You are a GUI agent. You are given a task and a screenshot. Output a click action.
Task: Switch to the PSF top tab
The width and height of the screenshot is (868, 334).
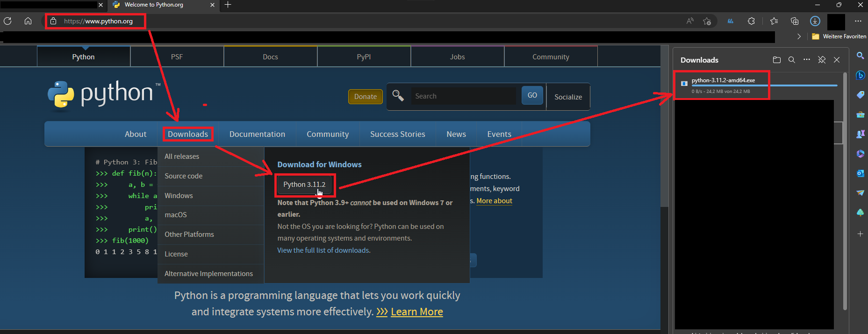[x=177, y=57]
